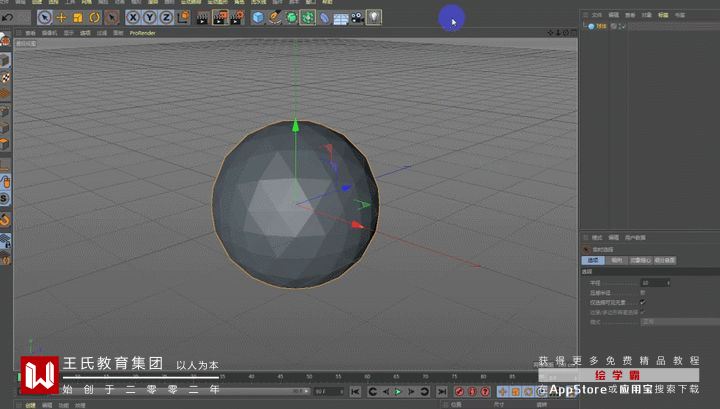Toggle Enable Snap S icon
The height and width of the screenshot is (409, 720).
(x=5, y=198)
